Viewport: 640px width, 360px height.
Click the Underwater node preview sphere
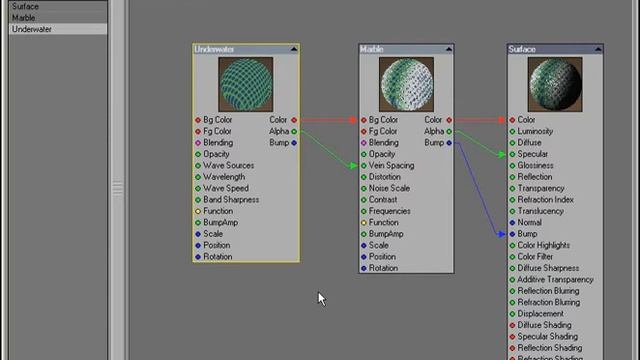246,84
